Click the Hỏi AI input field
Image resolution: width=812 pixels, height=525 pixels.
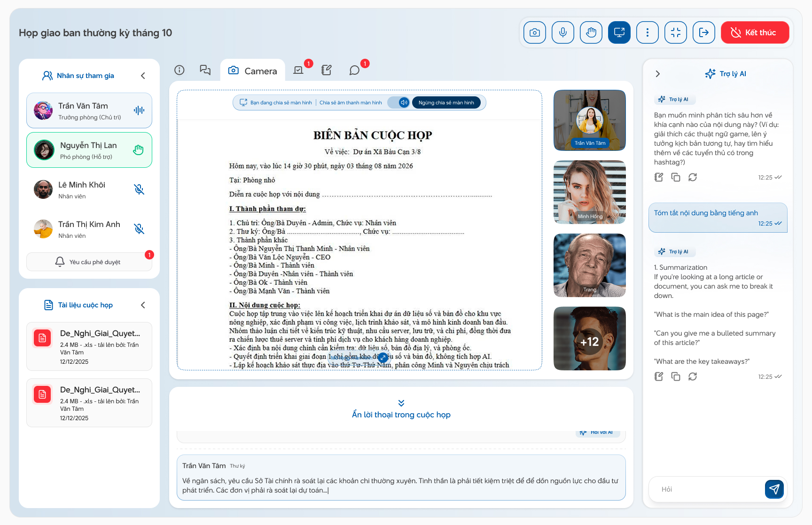coord(707,489)
